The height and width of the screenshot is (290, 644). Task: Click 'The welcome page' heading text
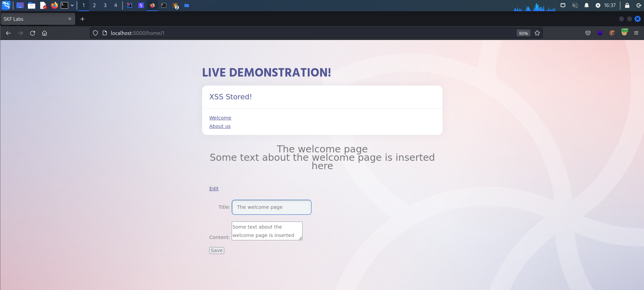[322, 149]
